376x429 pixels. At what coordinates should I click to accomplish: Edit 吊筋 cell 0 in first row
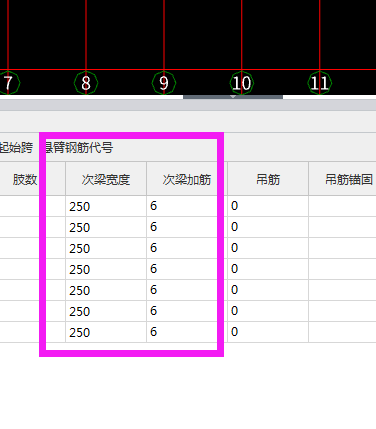point(268,206)
